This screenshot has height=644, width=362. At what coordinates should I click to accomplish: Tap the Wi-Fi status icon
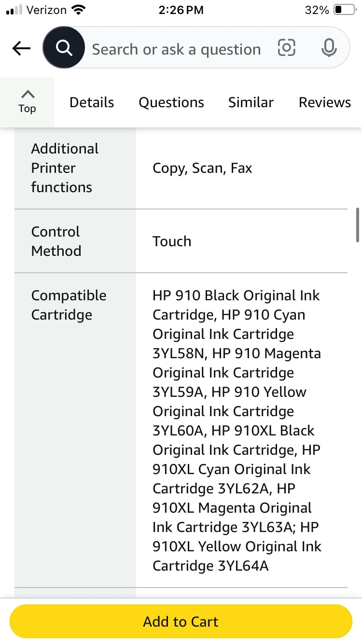pyautogui.click(x=78, y=10)
